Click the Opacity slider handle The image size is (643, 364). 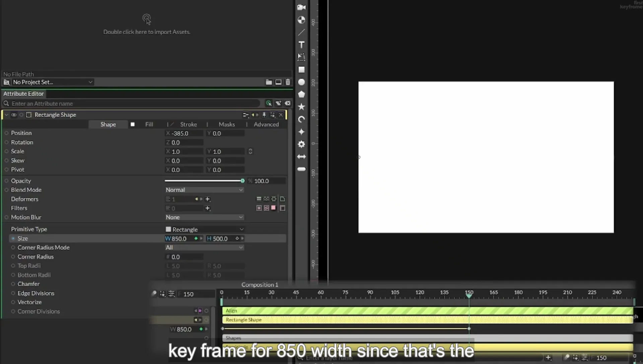click(x=242, y=181)
